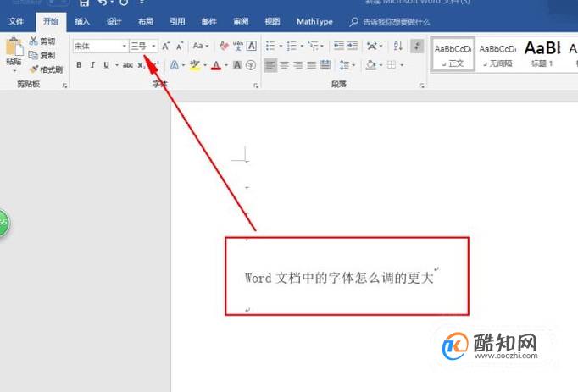This screenshot has width=578, height=392.
Task: Switch to the Review (审阅) tab
Action: (241, 21)
